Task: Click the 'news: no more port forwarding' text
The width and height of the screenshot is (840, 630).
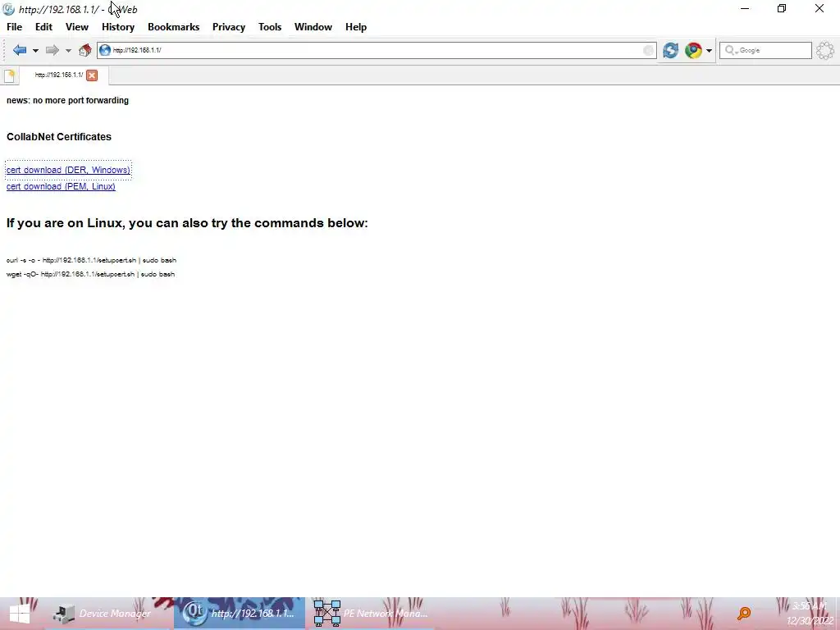Action: point(67,100)
